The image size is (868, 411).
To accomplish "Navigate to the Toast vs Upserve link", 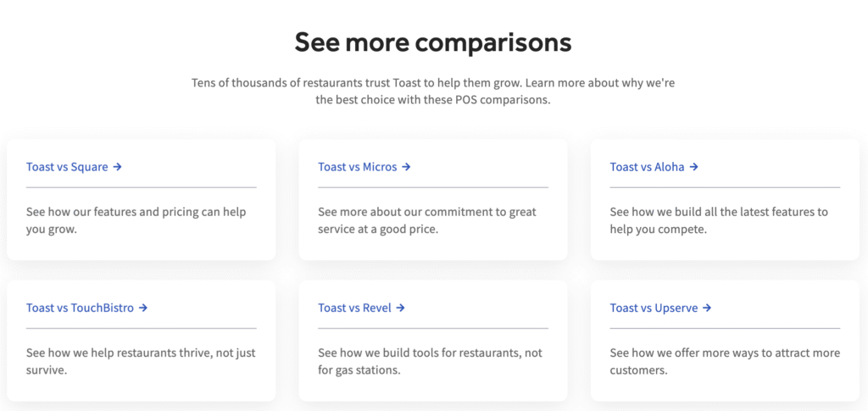I will 654,308.
